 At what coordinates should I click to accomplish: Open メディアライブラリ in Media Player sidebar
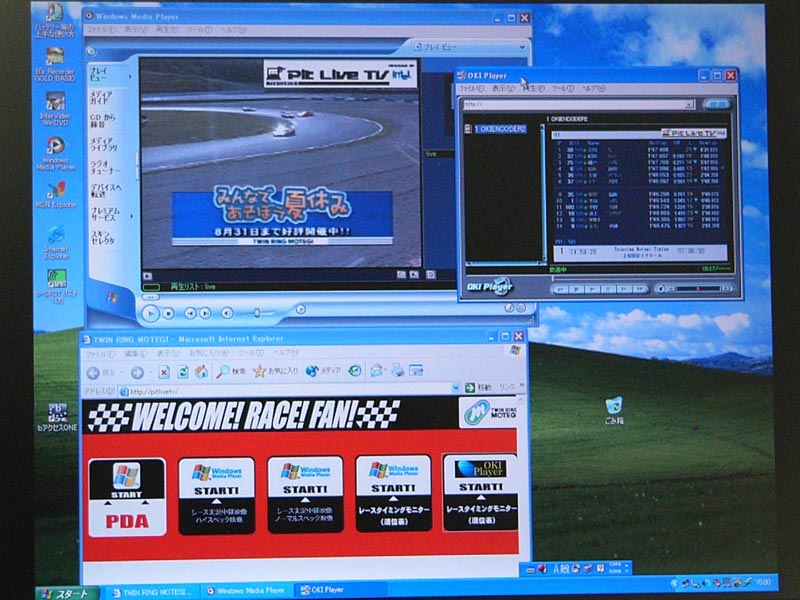104,144
